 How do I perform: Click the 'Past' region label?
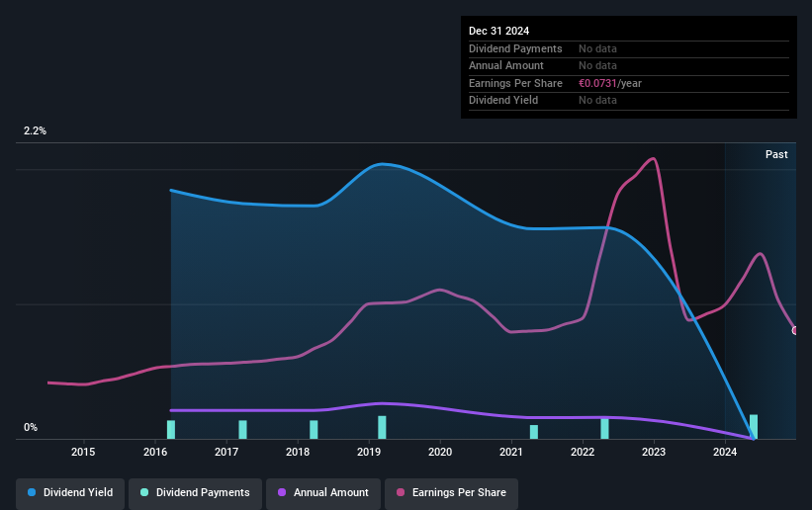776,154
